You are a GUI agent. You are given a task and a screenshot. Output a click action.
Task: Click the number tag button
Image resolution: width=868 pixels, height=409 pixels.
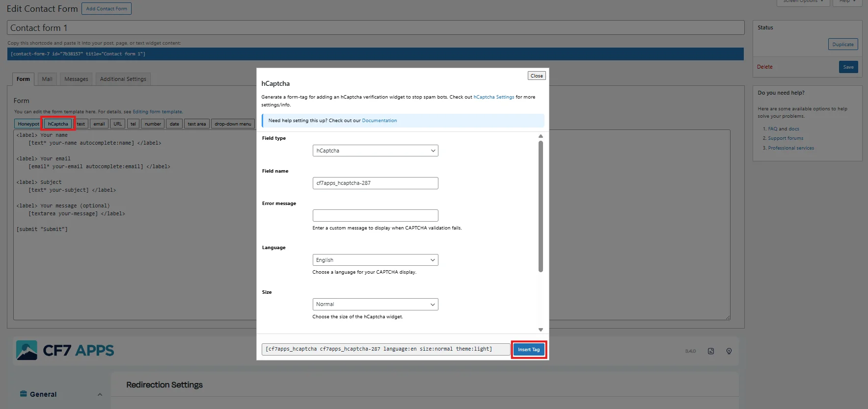coord(153,124)
